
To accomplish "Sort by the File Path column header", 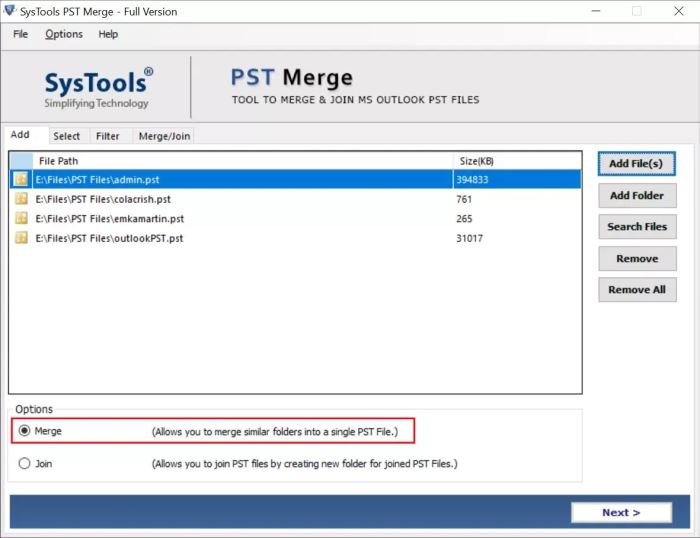I will point(243,161).
